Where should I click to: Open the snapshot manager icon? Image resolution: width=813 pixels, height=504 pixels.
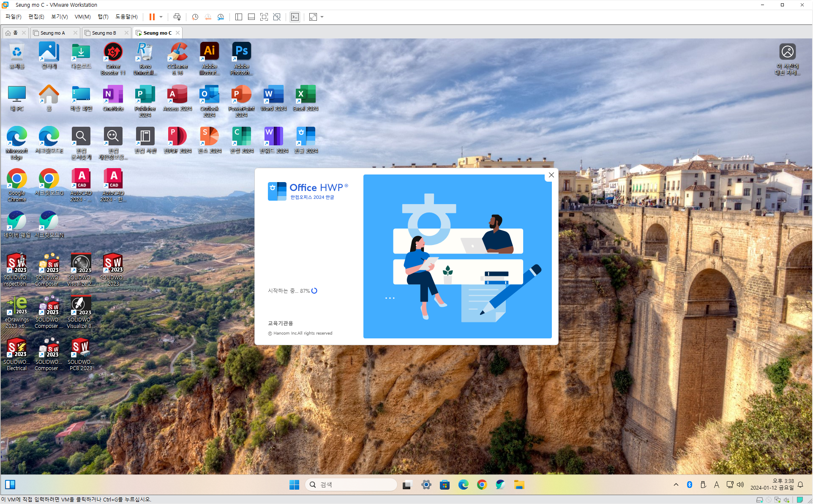221,17
